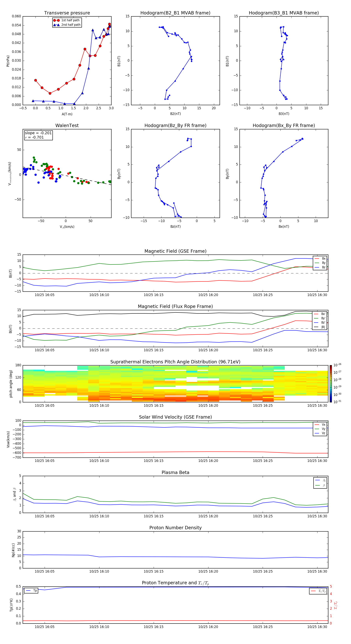The width and height of the screenshot is (351, 644).
Task: Click the "Plasma Beta" plot title
Action: click(x=175, y=472)
